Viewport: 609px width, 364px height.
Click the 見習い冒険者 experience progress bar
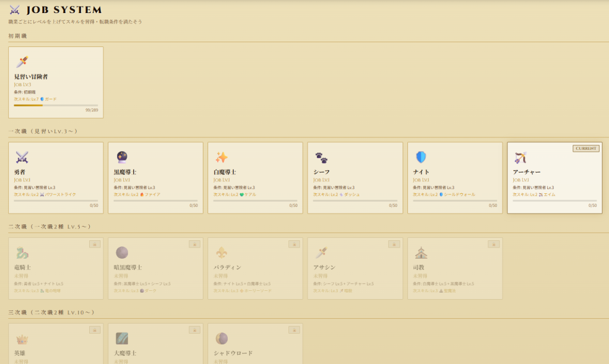pyautogui.click(x=55, y=105)
